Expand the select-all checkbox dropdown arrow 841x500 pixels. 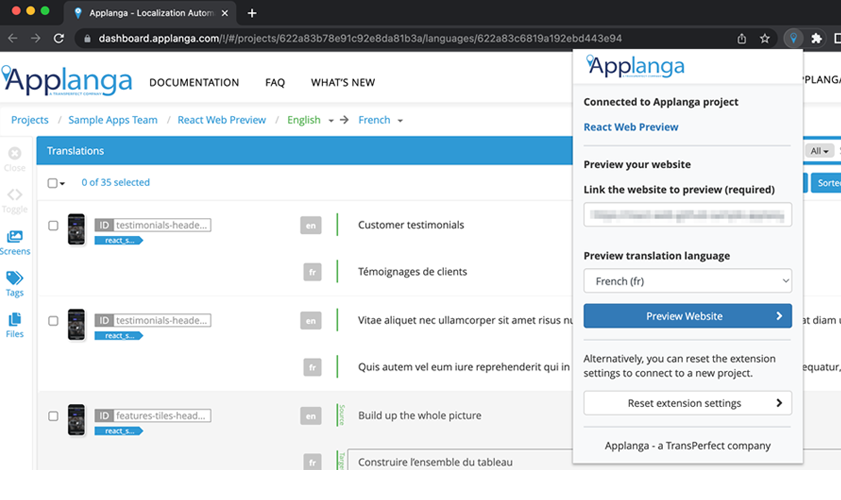click(62, 183)
